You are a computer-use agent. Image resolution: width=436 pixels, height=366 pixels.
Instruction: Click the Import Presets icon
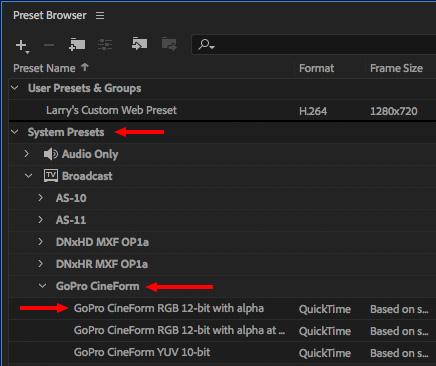pos(139,44)
